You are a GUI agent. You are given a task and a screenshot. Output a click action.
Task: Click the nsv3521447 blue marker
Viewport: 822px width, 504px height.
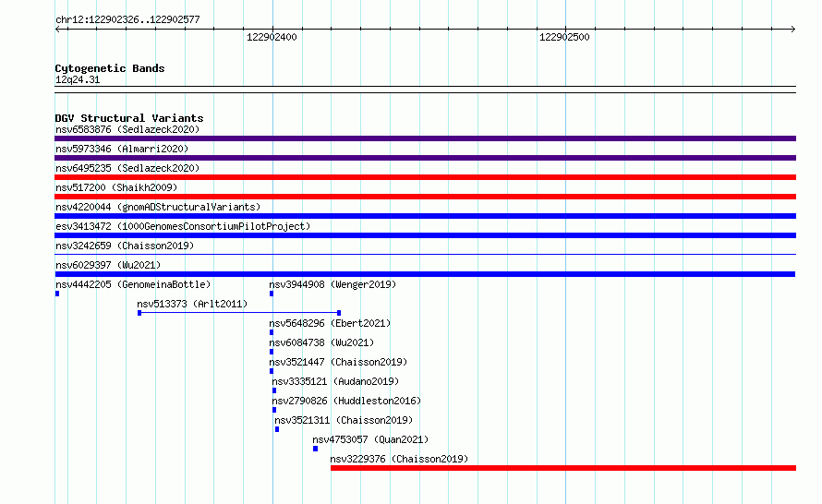[272, 371]
